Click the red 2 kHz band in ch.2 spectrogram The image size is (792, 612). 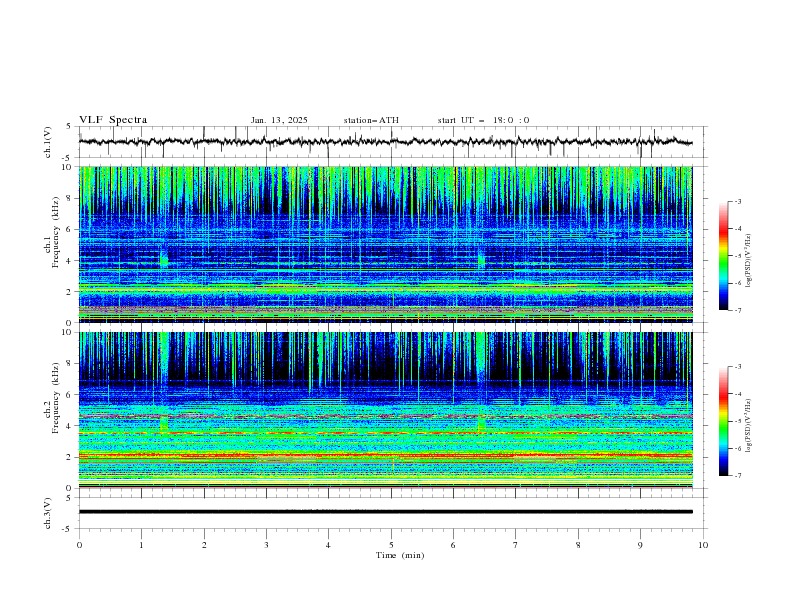pos(385,455)
